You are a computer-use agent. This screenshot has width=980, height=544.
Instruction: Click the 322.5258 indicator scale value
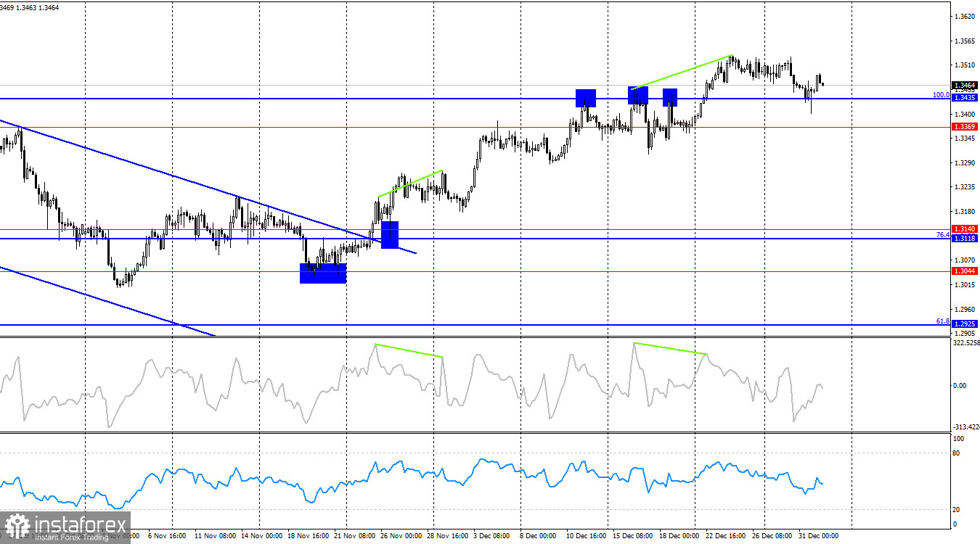(x=966, y=342)
